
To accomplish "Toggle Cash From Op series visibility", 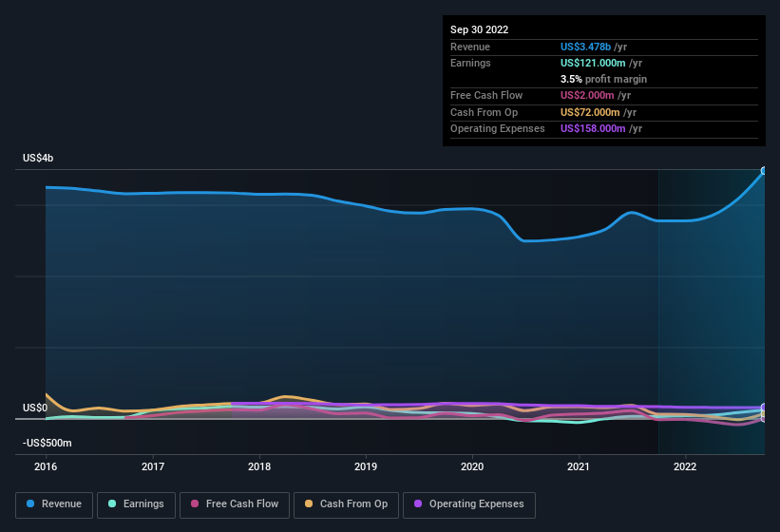I will coord(346,504).
